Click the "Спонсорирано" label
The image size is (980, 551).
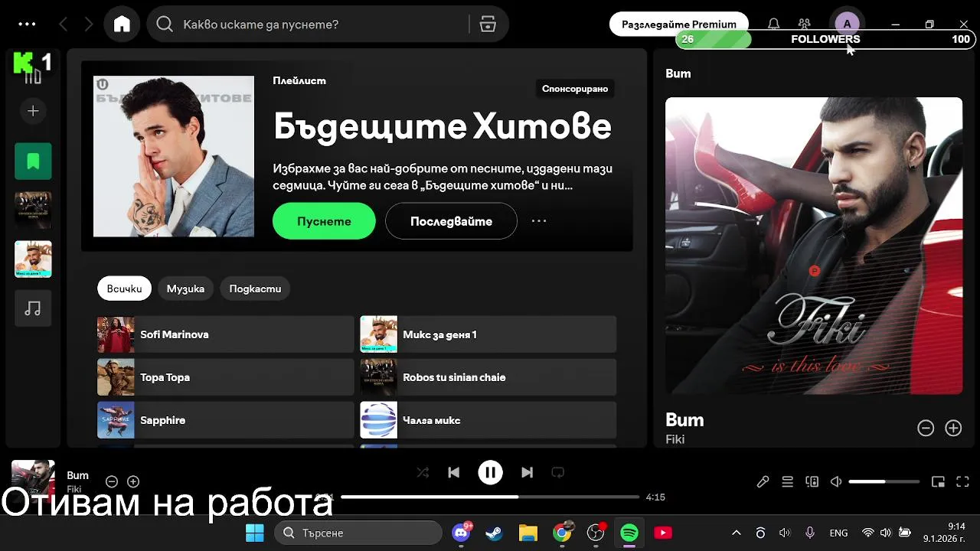(575, 89)
